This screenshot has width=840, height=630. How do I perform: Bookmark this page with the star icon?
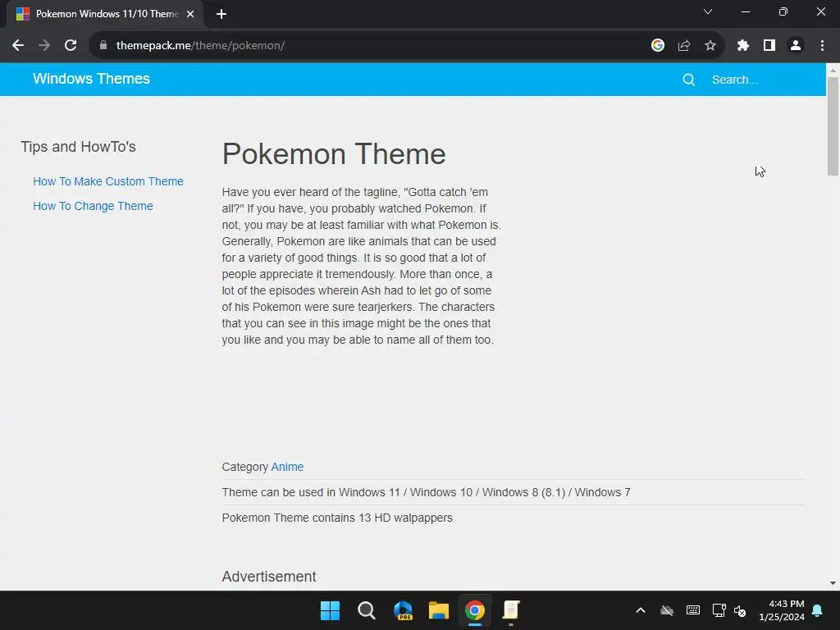710,46
